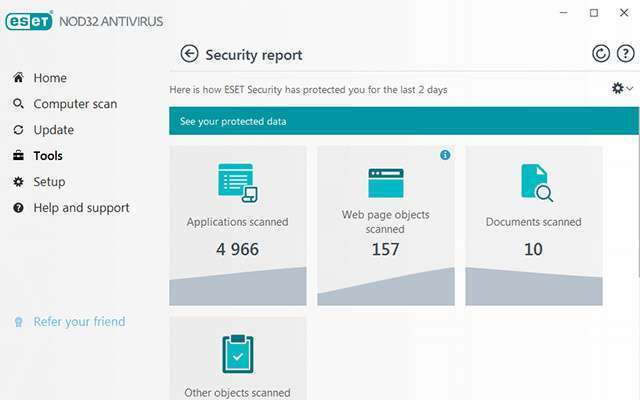Click the Refer your friend link

(x=79, y=322)
